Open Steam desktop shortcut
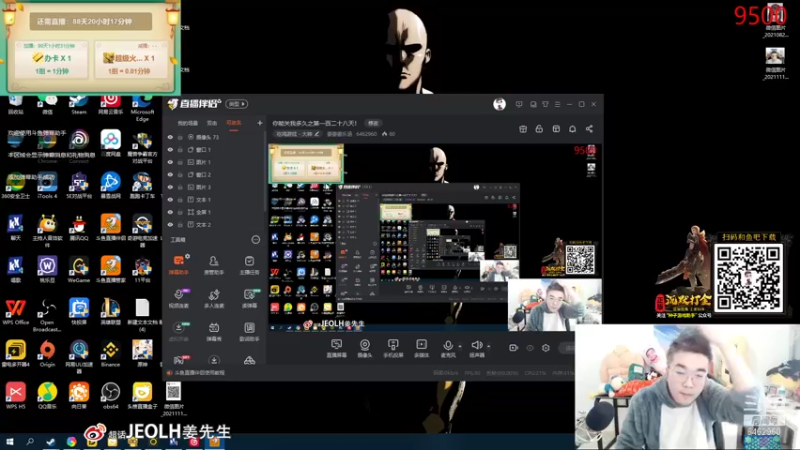 tap(79, 104)
